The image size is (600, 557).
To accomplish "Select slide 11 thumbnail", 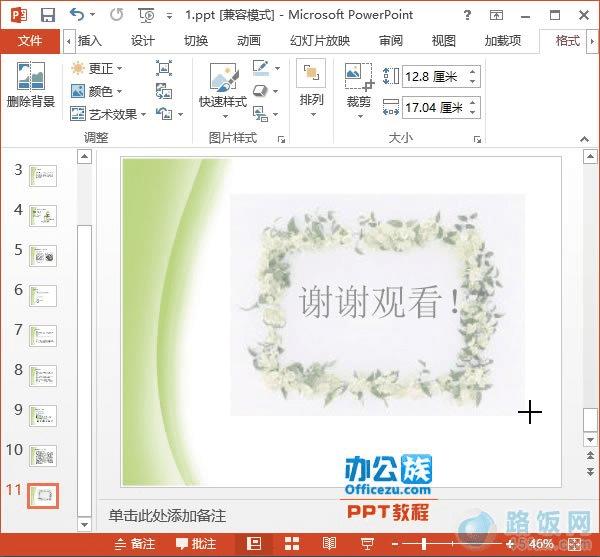I will click(x=43, y=496).
